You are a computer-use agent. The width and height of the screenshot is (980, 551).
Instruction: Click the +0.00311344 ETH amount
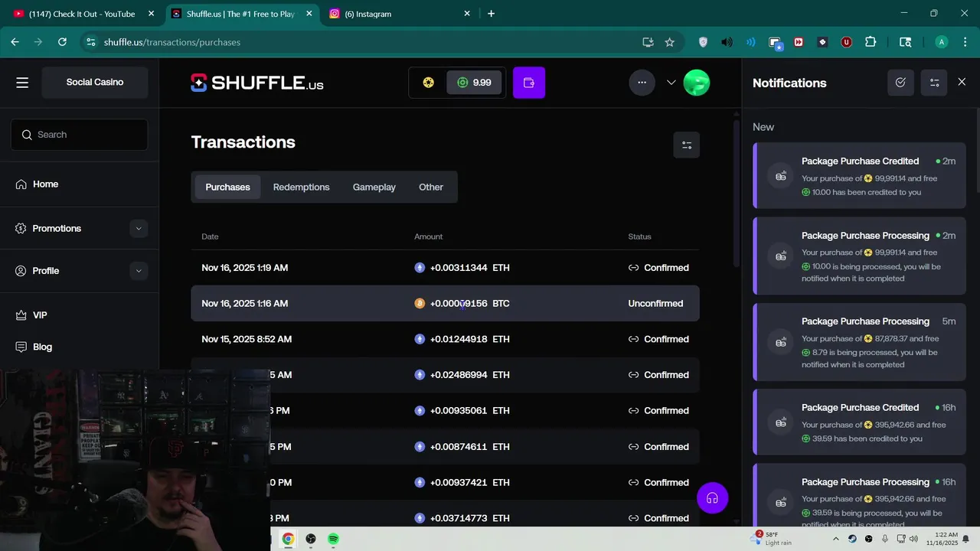[469, 268]
